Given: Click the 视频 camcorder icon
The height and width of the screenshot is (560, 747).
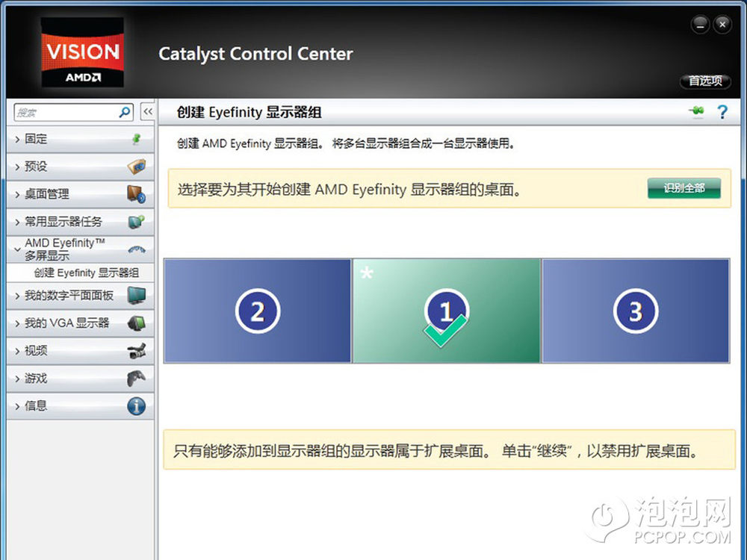Looking at the screenshot, I should pyautogui.click(x=137, y=351).
